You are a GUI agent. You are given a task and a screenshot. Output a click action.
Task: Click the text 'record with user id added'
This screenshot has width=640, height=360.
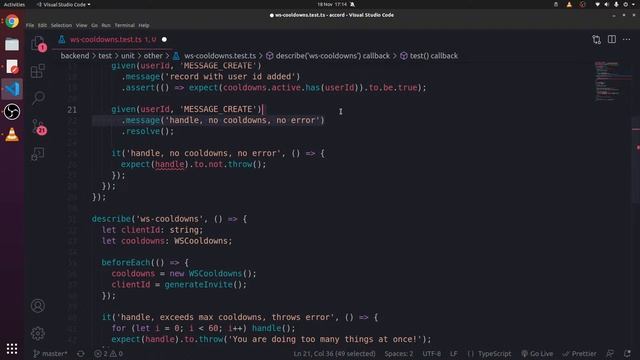(x=232, y=76)
